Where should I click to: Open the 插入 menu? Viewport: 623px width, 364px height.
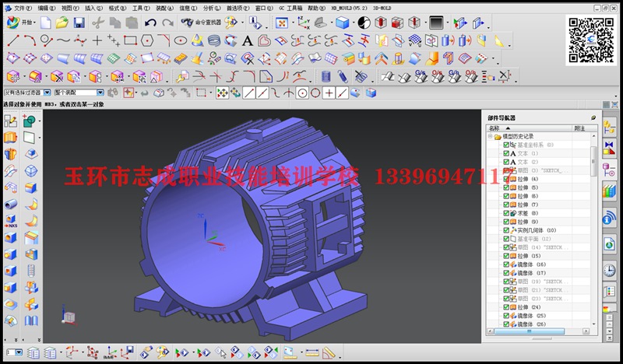coord(93,8)
